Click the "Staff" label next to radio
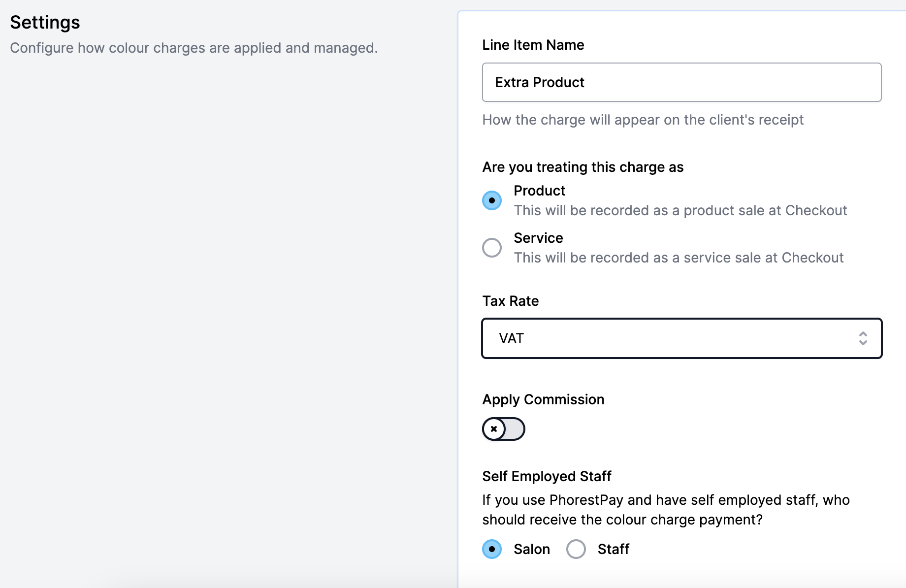The width and height of the screenshot is (906, 588). pos(613,549)
